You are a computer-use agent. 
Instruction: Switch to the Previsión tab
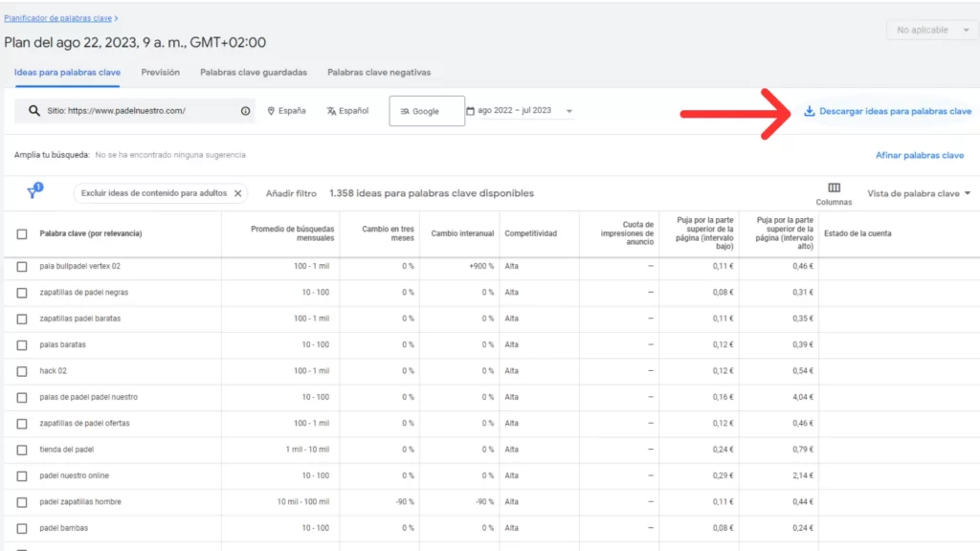click(160, 72)
